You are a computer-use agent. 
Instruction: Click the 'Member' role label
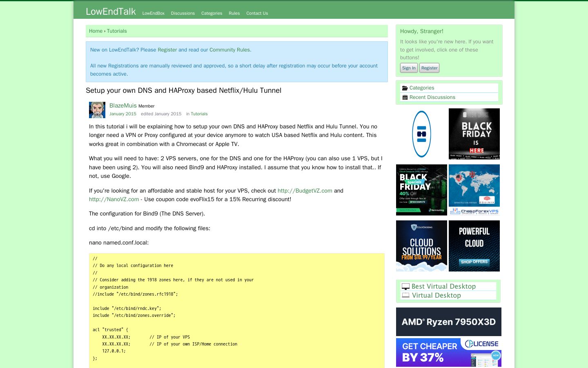pyautogui.click(x=146, y=106)
